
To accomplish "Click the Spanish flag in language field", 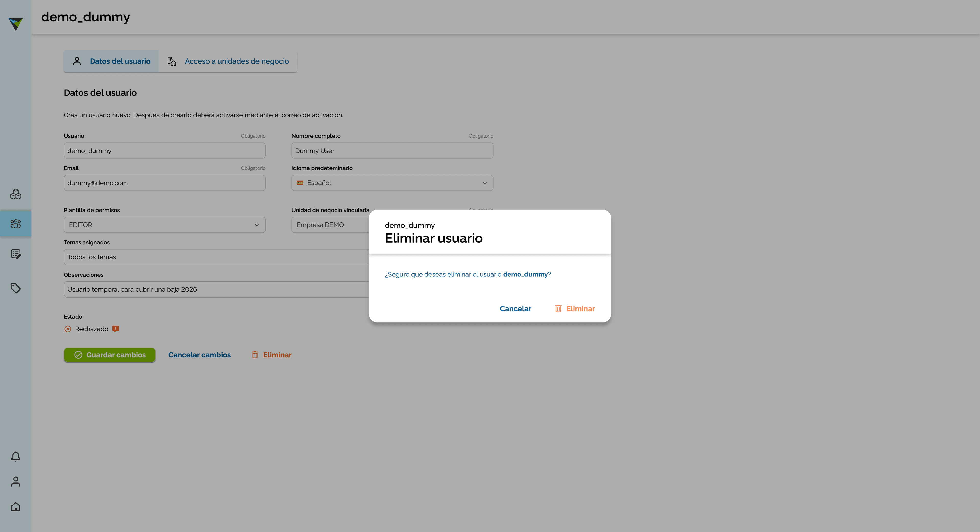I will [x=300, y=183].
